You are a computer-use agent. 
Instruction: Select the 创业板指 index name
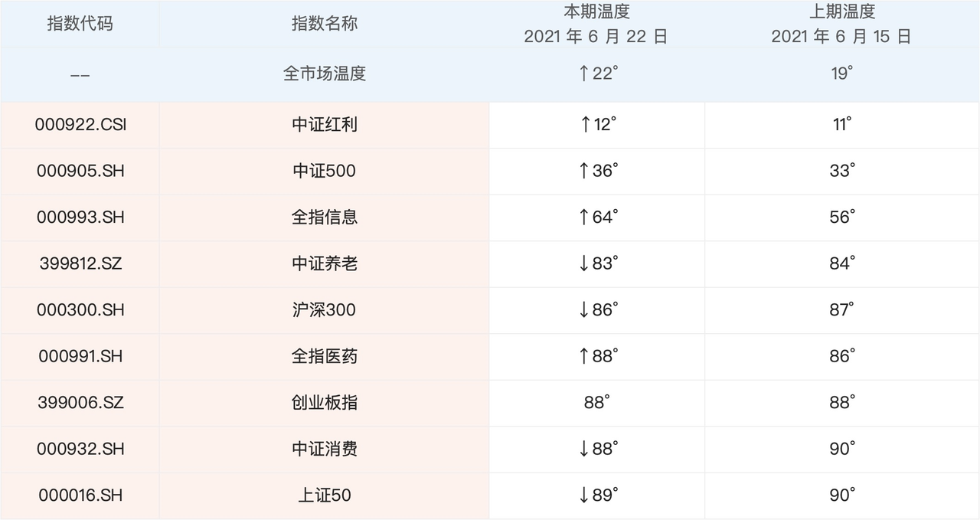(x=324, y=403)
